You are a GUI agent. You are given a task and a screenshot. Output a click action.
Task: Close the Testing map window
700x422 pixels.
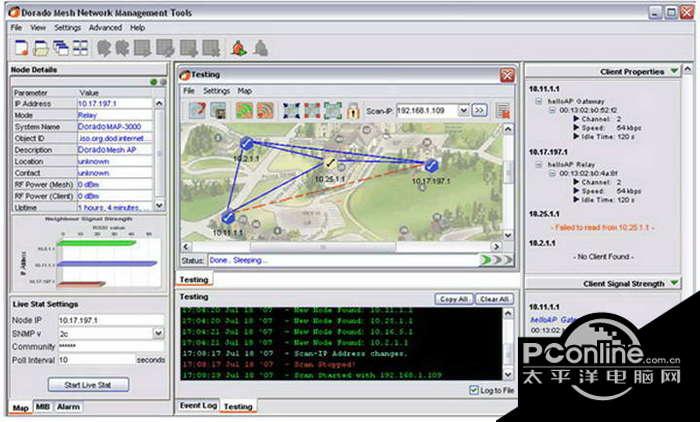point(507,75)
